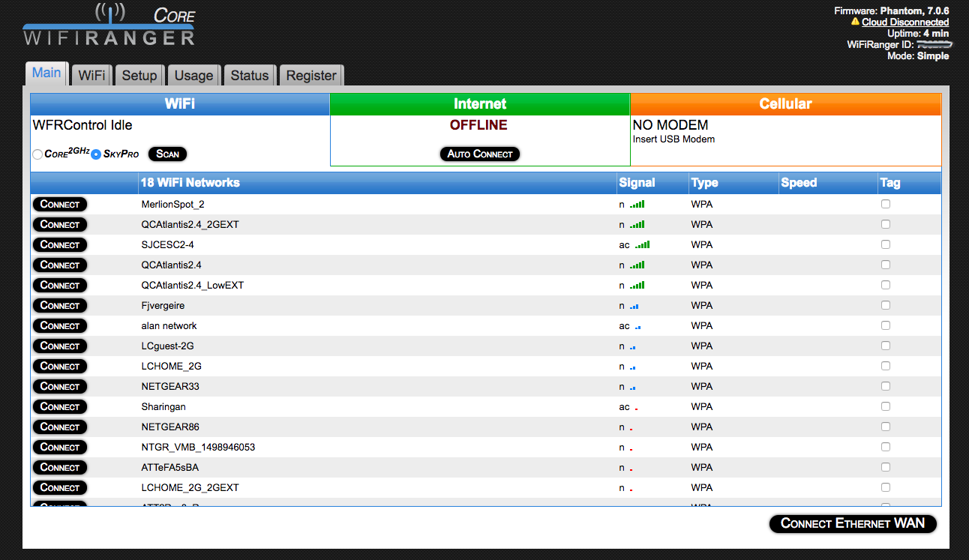Click signal bars icon for MerlionSpot_2
The width and height of the screenshot is (969, 560).
[637, 204]
